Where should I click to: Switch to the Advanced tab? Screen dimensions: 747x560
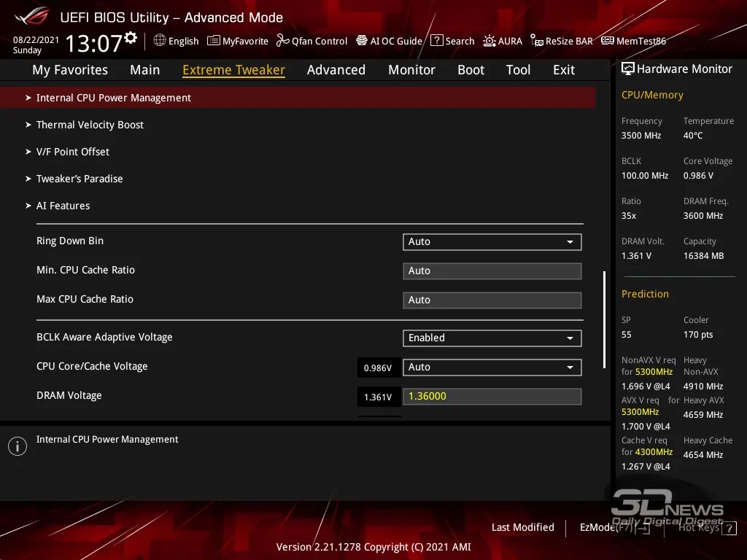pos(336,70)
